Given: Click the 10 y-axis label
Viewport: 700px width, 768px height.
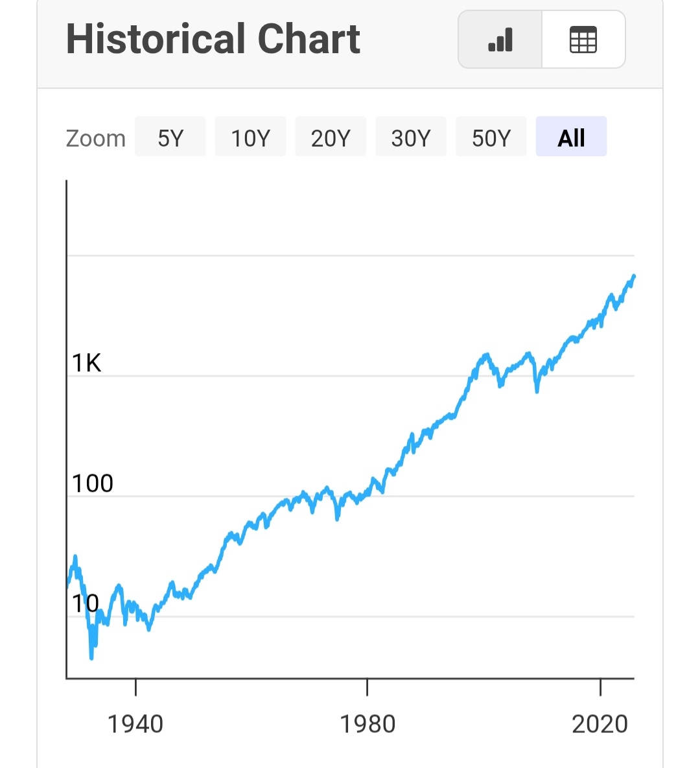Looking at the screenshot, I should [85, 603].
